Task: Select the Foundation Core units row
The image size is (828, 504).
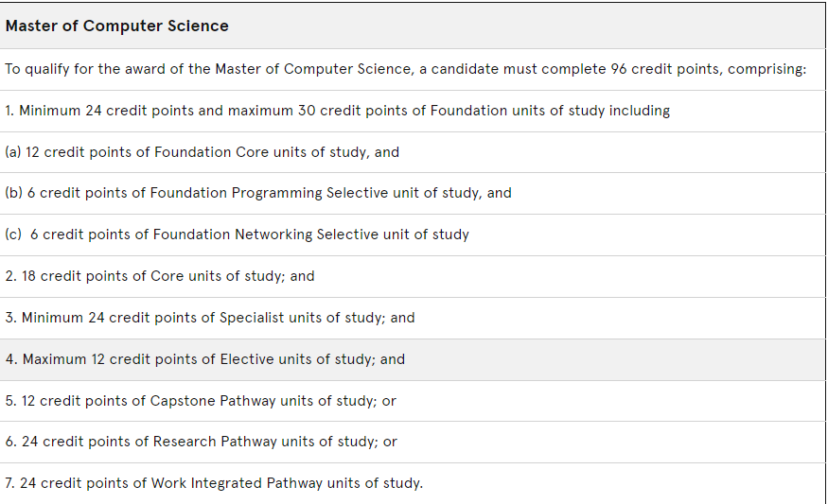Action: click(x=413, y=152)
